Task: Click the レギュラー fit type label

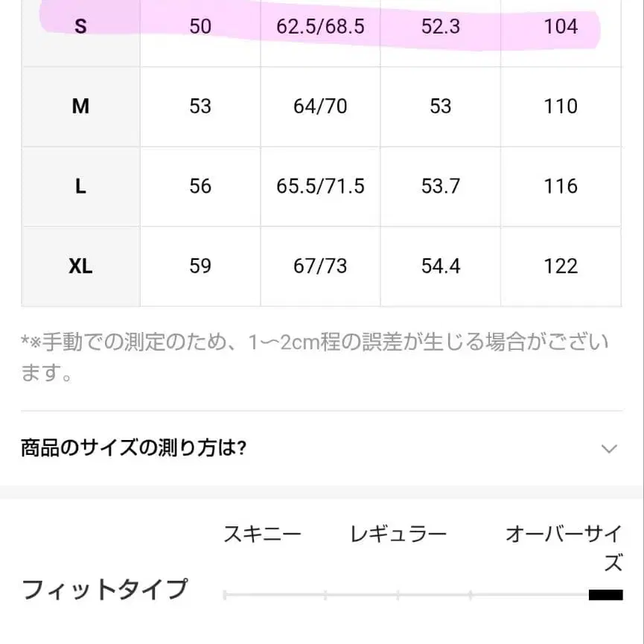Action: [398, 533]
